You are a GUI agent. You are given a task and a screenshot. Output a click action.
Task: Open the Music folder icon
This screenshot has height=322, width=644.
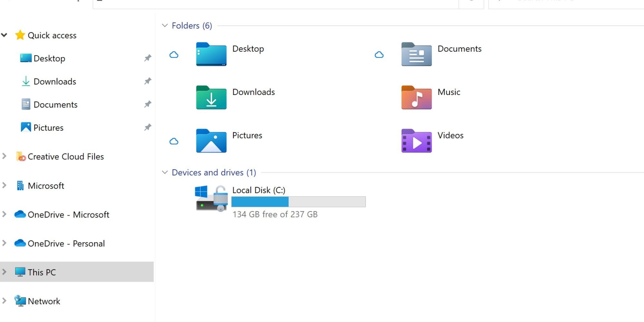point(416,98)
